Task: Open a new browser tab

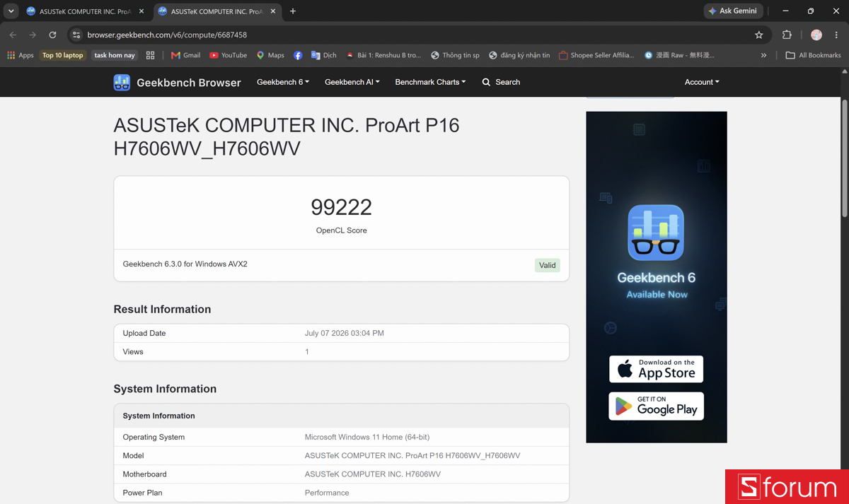Action: [293, 11]
